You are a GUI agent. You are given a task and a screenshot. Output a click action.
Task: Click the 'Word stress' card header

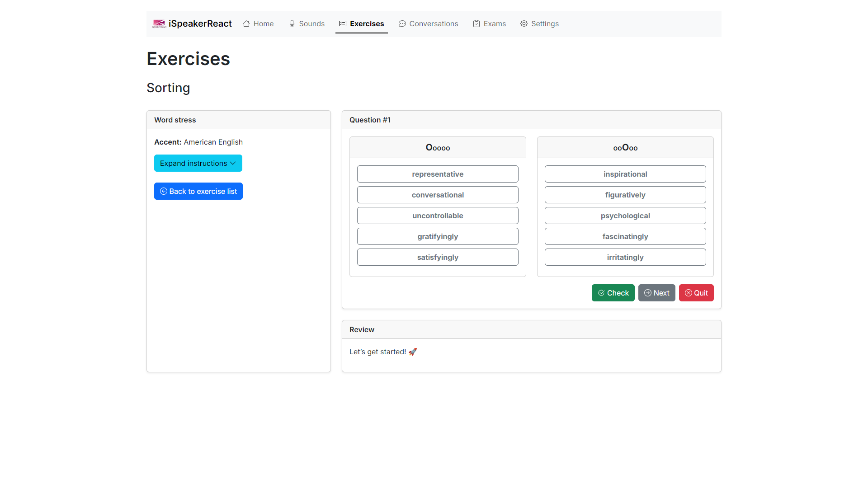[239, 120]
